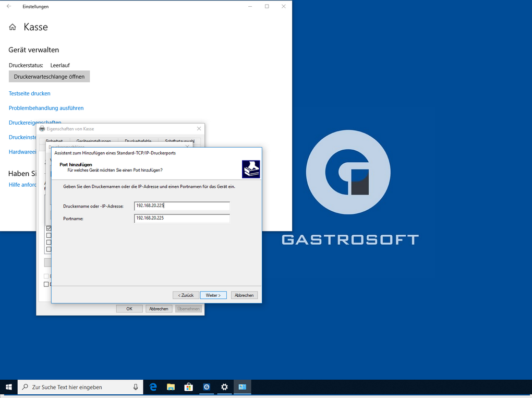This screenshot has width=532, height=398.
Task: Select the highlighted taskbar app after the Settings gear
Action: [242, 387]
